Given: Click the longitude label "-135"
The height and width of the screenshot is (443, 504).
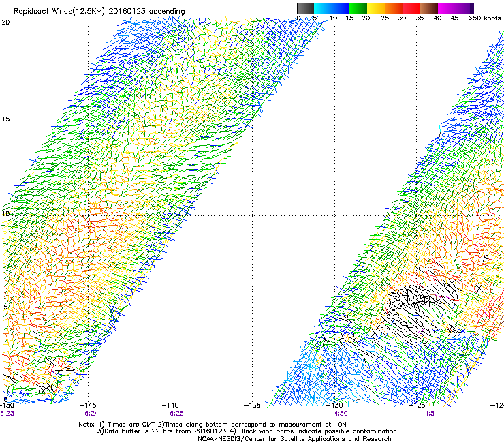Looking at the screenshot, I should [252, 405].
